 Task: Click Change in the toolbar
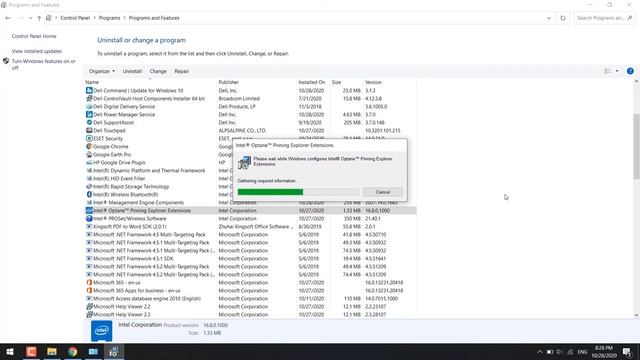158,71
